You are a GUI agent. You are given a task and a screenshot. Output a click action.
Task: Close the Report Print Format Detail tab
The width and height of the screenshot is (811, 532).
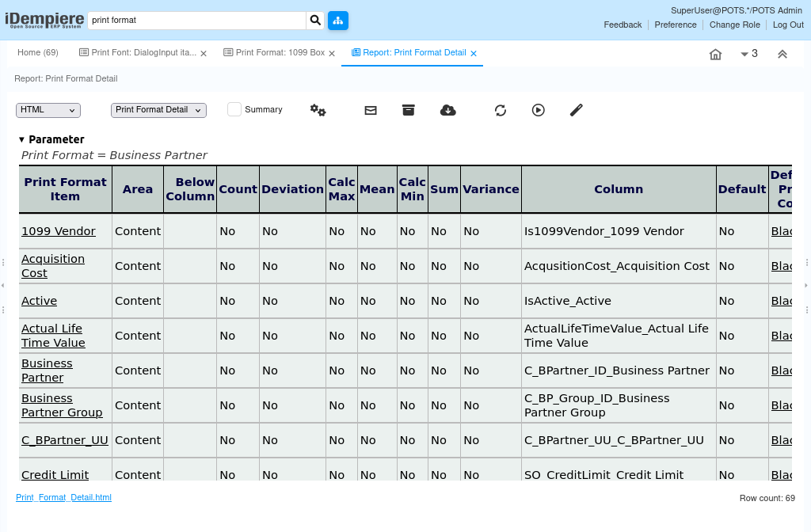[474, 53]
